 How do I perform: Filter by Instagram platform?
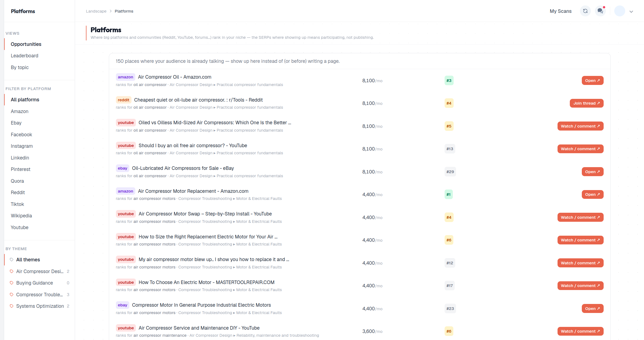point(40,146)
